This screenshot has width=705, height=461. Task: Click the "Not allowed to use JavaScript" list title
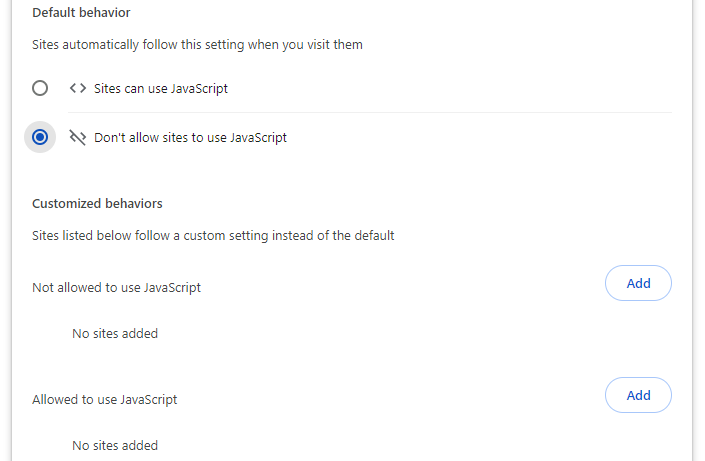tap(116, 287)
